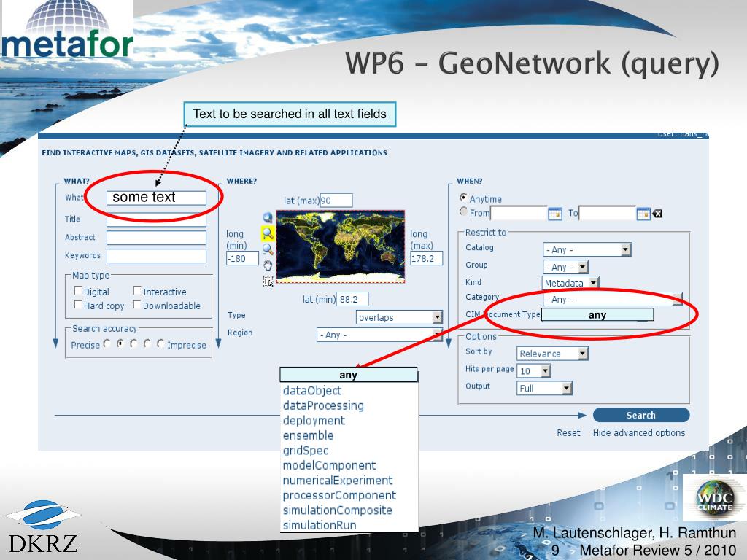Screen dimensions: 747x560
Task: Open the To date calendar picker
Action: pos(643,214)
